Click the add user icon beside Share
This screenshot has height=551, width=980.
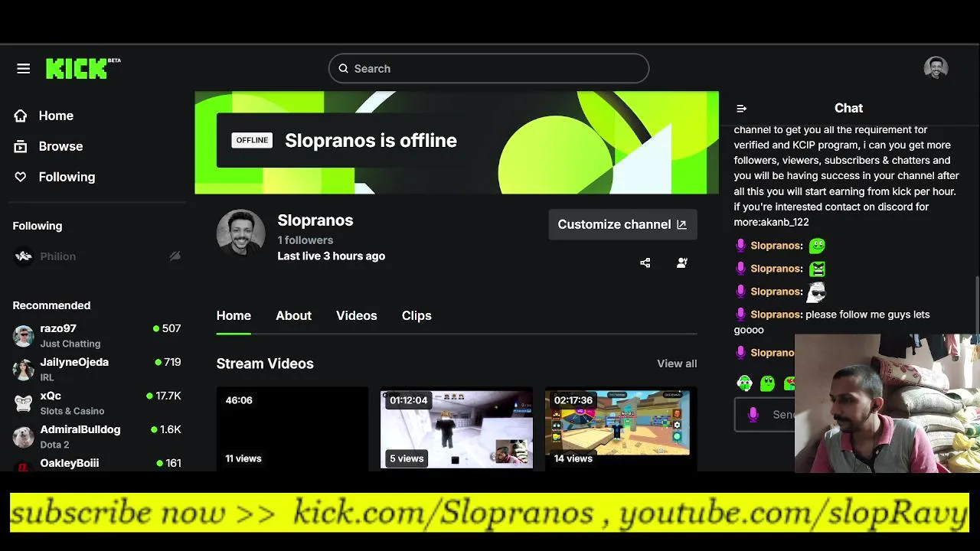[682, 262]
